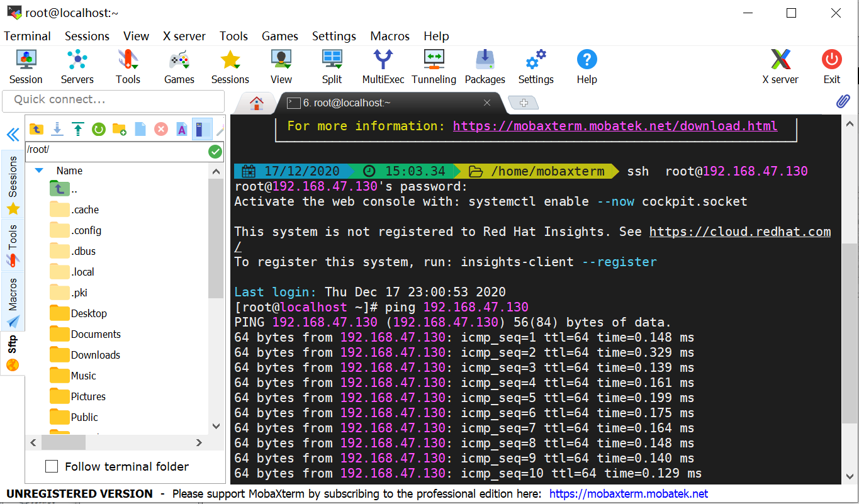Click the file list scroll-up arrow

[216, 171]
